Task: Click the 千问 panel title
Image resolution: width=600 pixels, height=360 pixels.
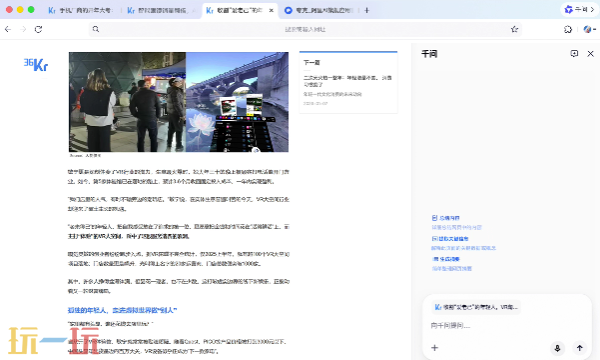Action: (429, 54)
